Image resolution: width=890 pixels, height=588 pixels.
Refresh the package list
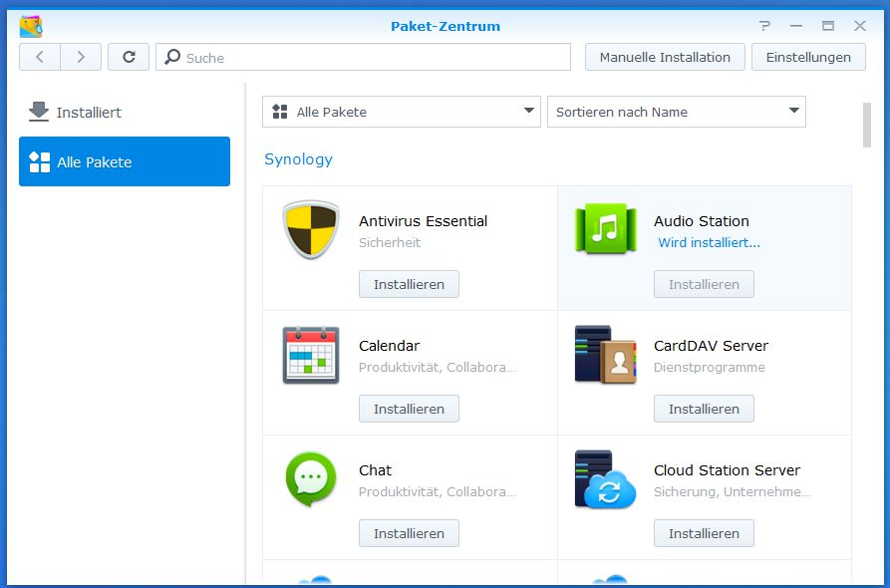point(129,57)
